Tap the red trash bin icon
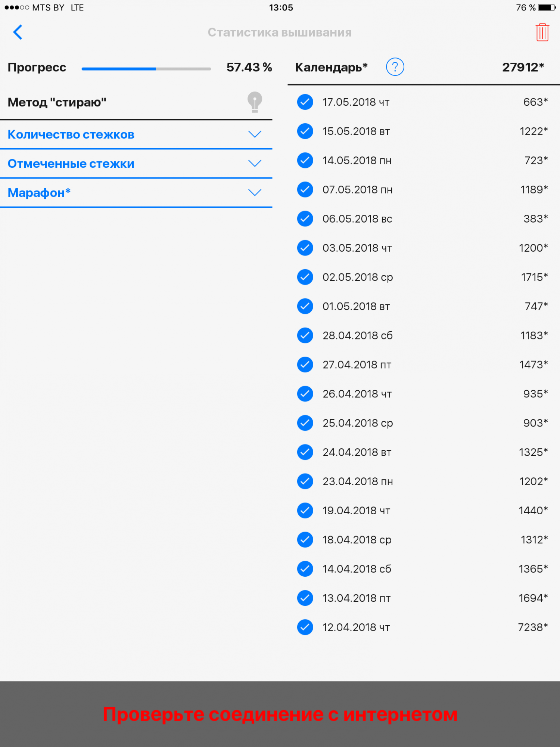This screenshot has height=747, width=560. [x=542, y=32]
